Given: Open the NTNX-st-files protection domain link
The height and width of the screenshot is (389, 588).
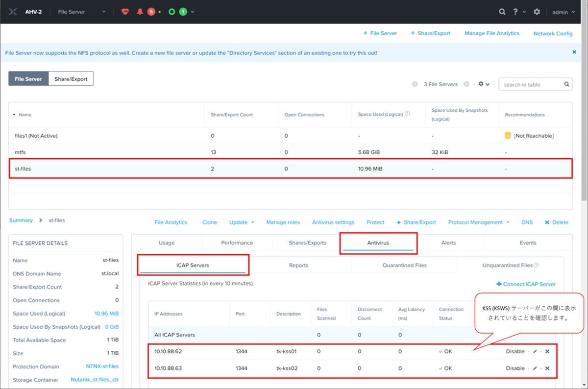Looking at the screenshot, I should pyautogui.click(x=102, y=366).
